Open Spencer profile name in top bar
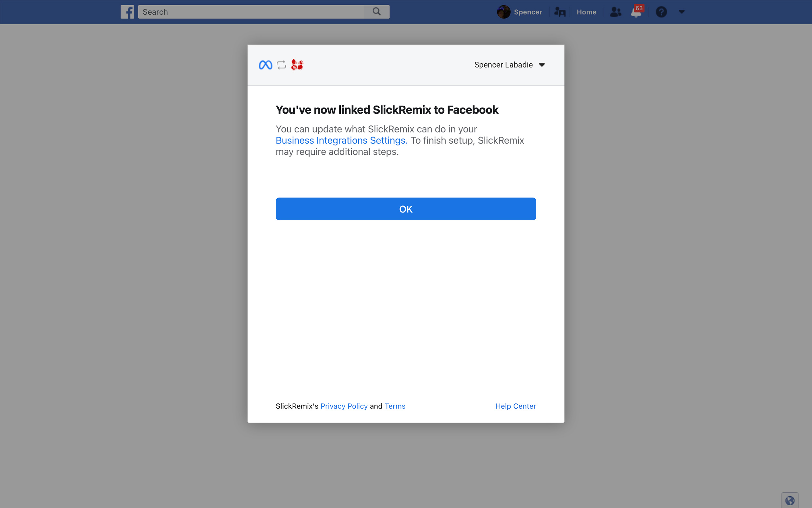 (x=528, y=12)
